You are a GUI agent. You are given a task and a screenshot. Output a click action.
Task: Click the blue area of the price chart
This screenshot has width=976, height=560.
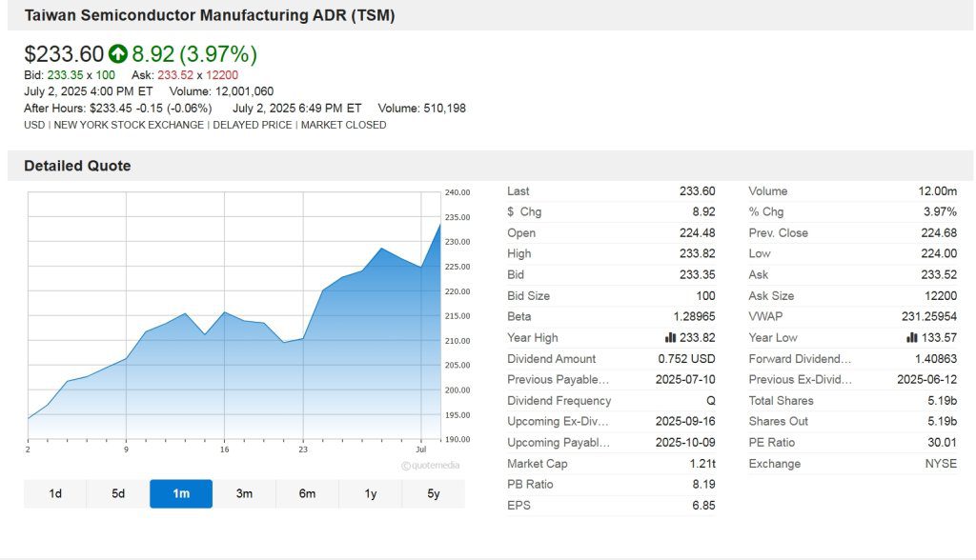[286, 381]
